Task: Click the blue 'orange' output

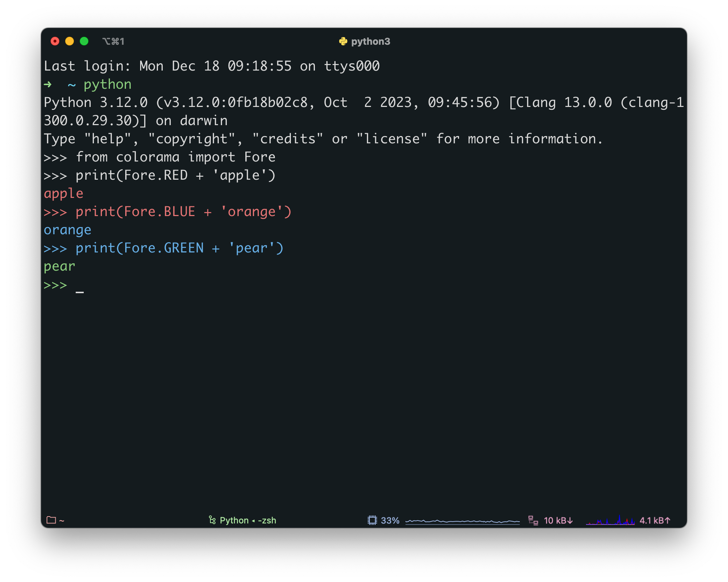Action: click(68, 230)
